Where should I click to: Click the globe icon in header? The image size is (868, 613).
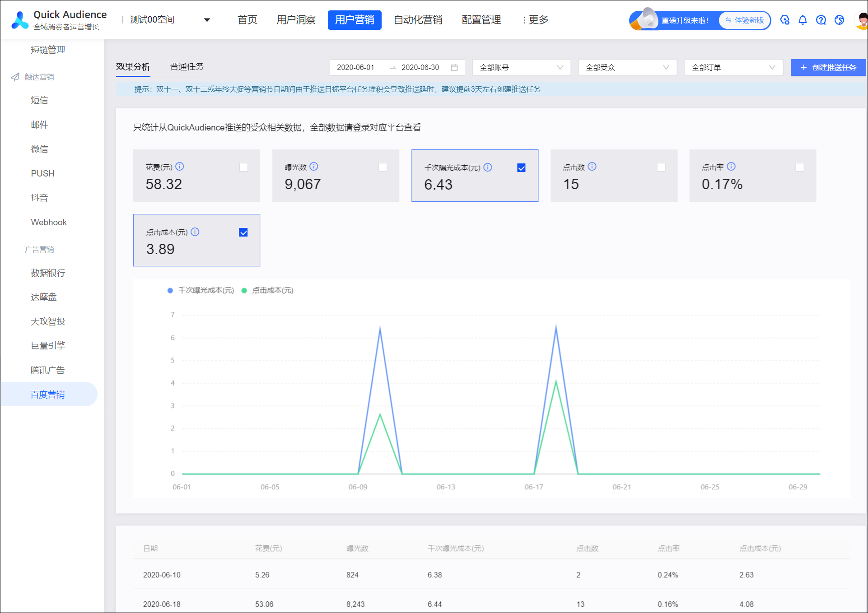tap(840, 20)
